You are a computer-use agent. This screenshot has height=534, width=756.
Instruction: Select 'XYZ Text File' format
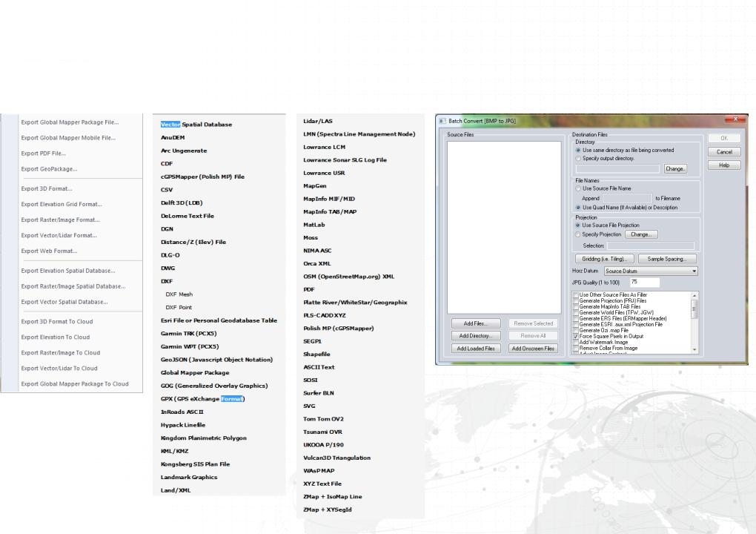(x=322, y=484)
